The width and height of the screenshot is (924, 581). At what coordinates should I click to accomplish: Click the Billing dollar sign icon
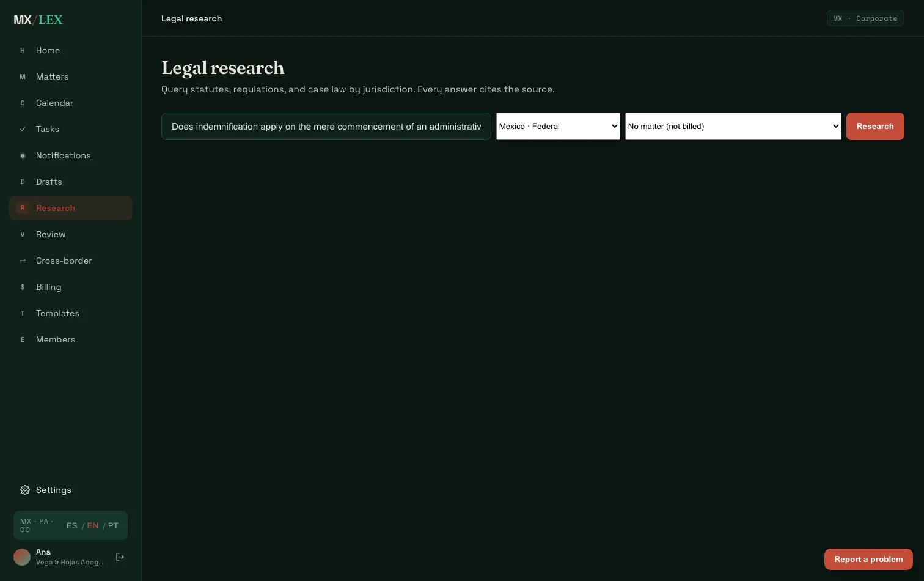coord(23,287)
